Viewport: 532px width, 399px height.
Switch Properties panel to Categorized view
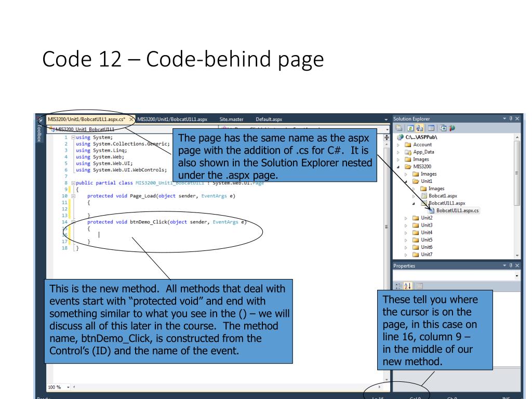[x=398, y=286]
